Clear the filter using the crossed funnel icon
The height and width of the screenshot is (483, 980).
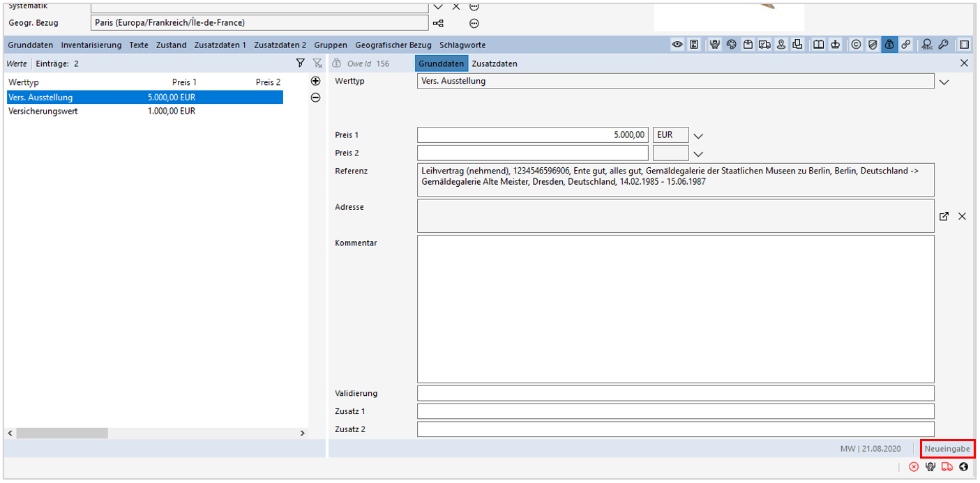click(x=317, y=63)
